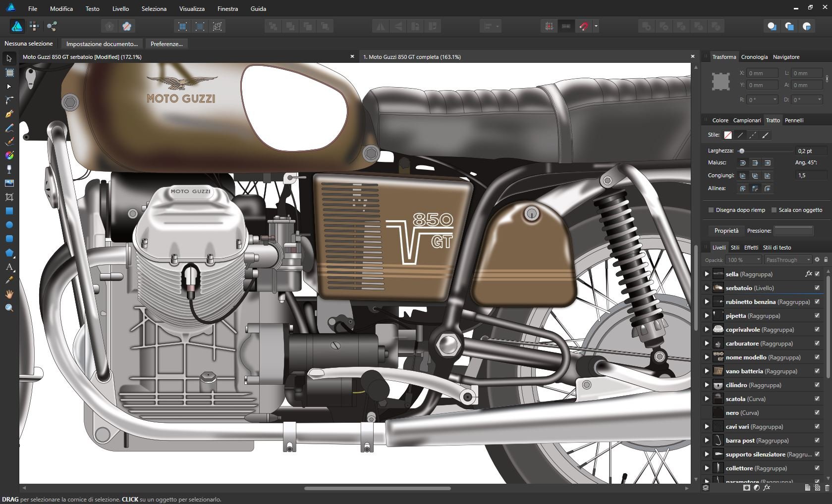Toggle the snapping magnet icon
The width and height of the screenshot is (832, 504).
pos(584,26)
